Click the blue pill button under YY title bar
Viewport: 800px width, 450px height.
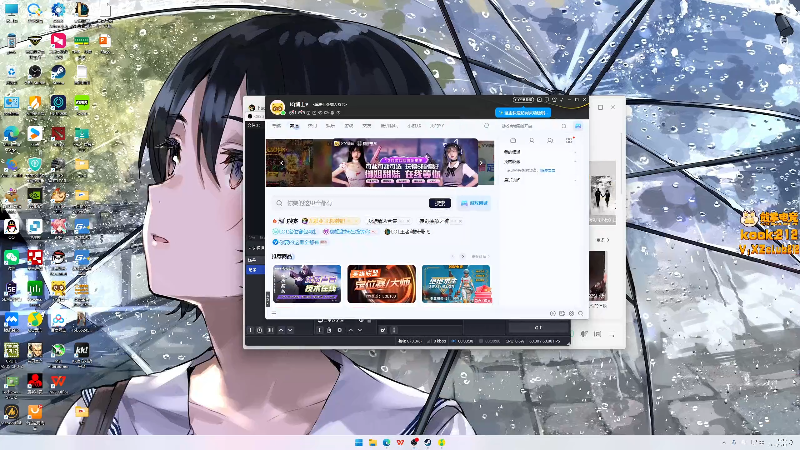(x=522, y=113)
